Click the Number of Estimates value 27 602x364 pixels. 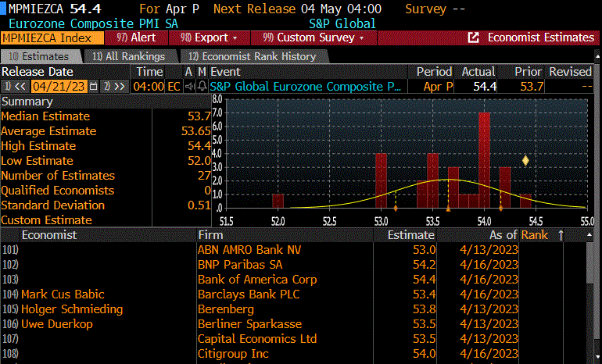point(204,176)
